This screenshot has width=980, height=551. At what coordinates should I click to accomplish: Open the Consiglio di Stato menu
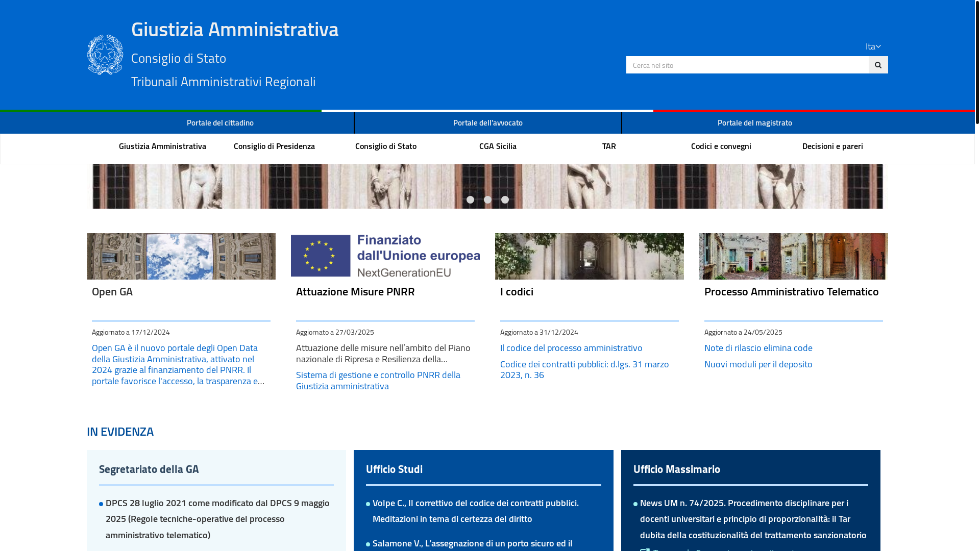386,146
